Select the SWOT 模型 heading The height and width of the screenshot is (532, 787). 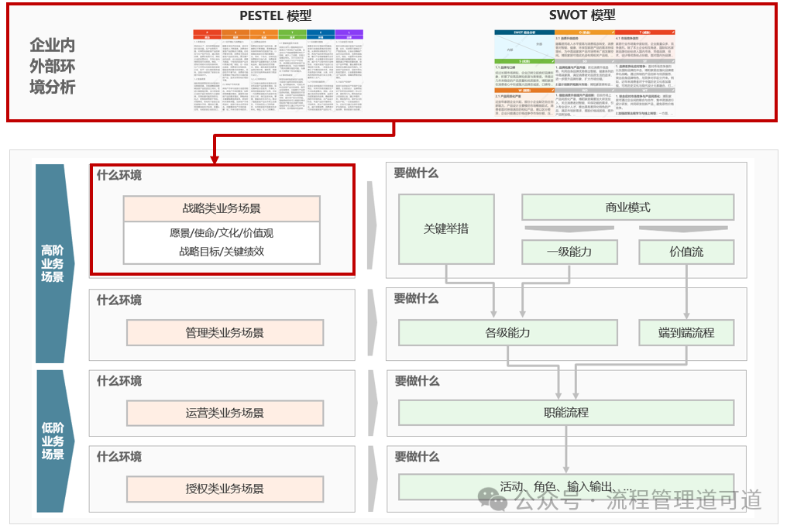[583, 15]
